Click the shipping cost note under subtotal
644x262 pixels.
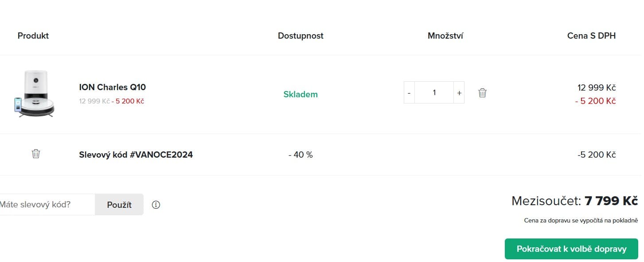pyautogui.click(x=581, y=220)
